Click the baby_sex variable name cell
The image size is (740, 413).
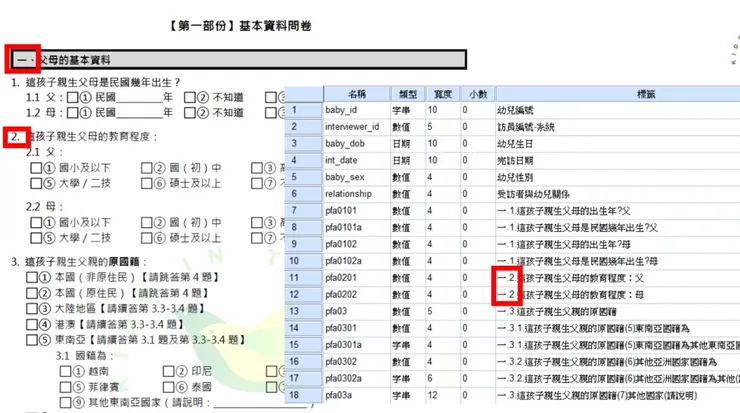pos(357,177)
